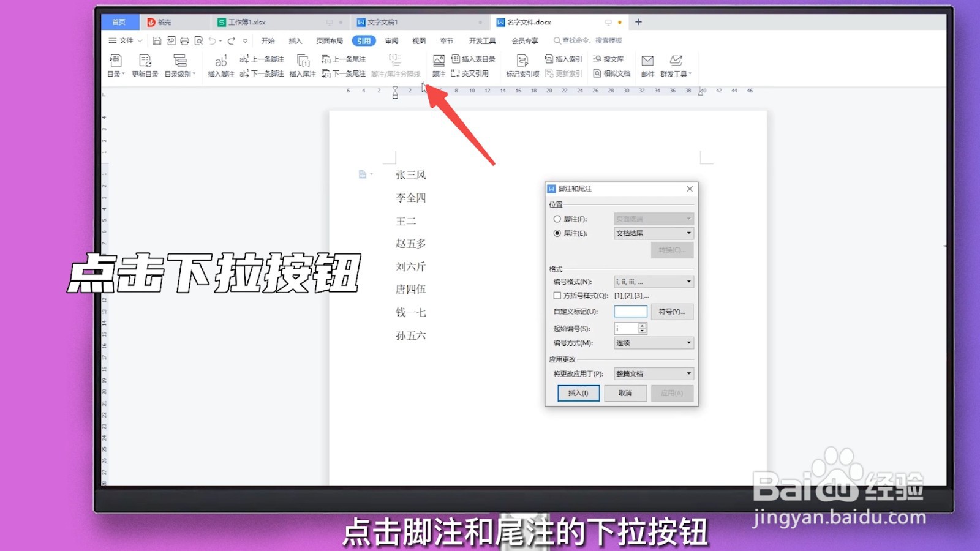The height and width of the screenshot is (551, 980).
Task: Open the 编号方式(M) dropdown
Action: click(688, 342)
